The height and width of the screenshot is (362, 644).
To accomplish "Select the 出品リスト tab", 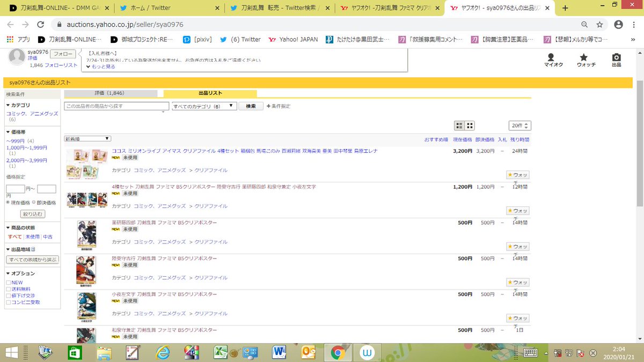I will [x=210, y=93].
